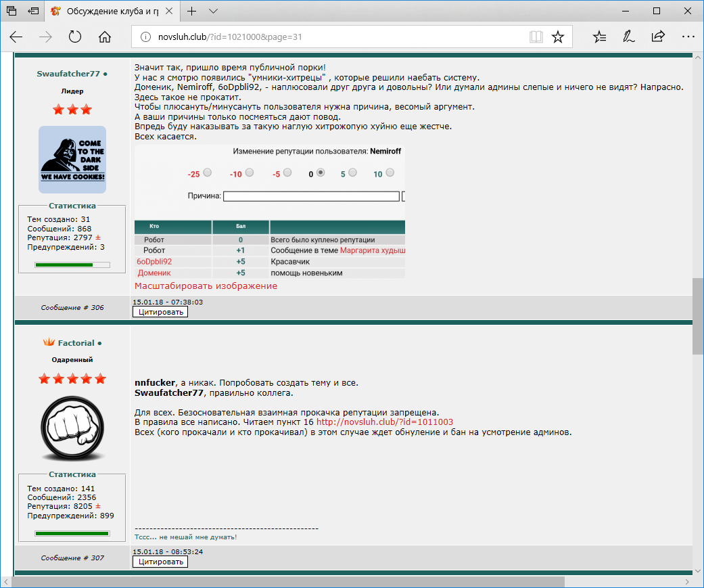Click the vertical scrollbar thumb

(x=697, y=315)
